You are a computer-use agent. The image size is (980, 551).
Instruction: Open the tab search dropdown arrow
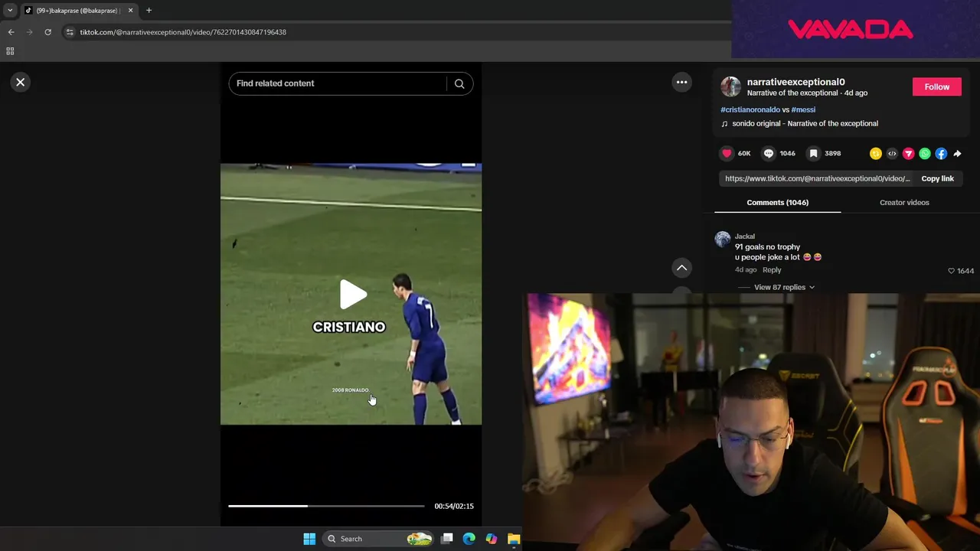10,11
